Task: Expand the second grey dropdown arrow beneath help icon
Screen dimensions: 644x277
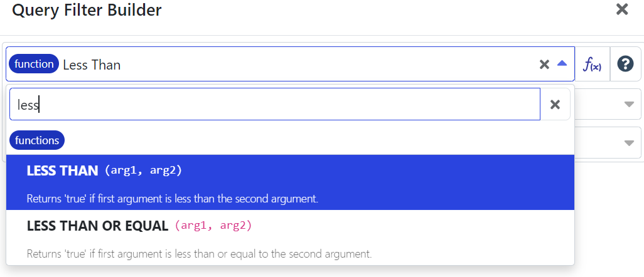Action: [x=629, y=143]
